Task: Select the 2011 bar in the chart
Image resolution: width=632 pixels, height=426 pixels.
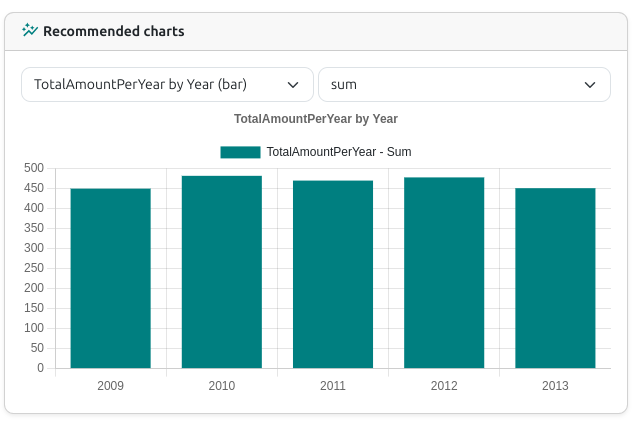Action: [x=333, y=274]
